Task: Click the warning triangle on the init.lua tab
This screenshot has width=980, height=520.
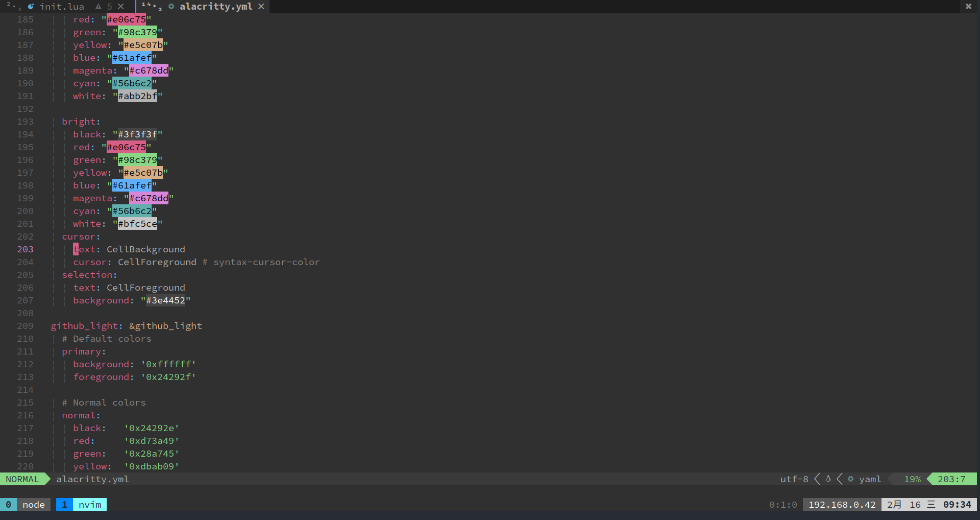Action: (x=98, y=7)
